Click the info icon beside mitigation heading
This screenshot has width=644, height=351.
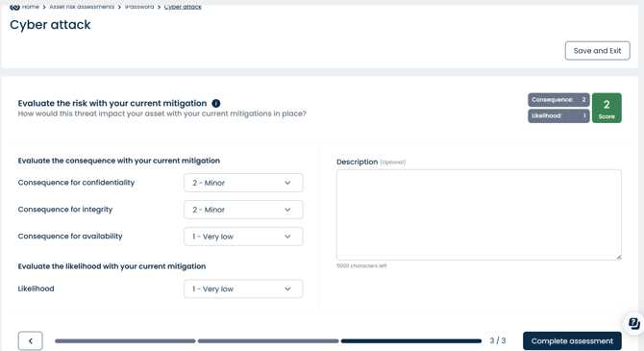[x=216, y=103]
